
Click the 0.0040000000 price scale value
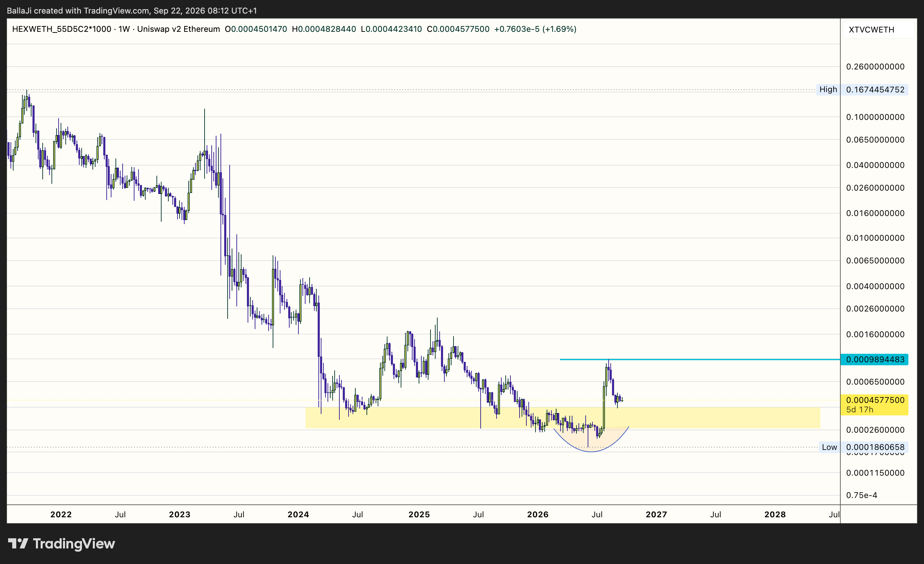(875, 286)
